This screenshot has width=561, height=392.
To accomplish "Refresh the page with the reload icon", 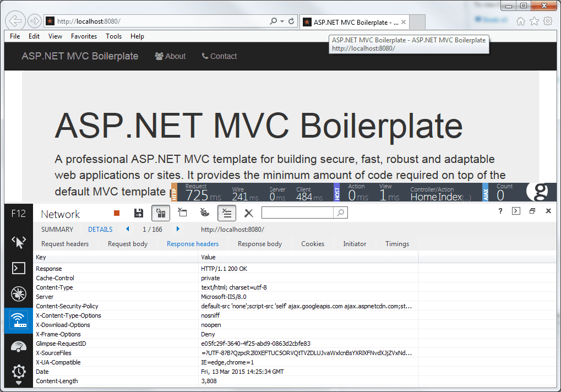I will [291, 21].
